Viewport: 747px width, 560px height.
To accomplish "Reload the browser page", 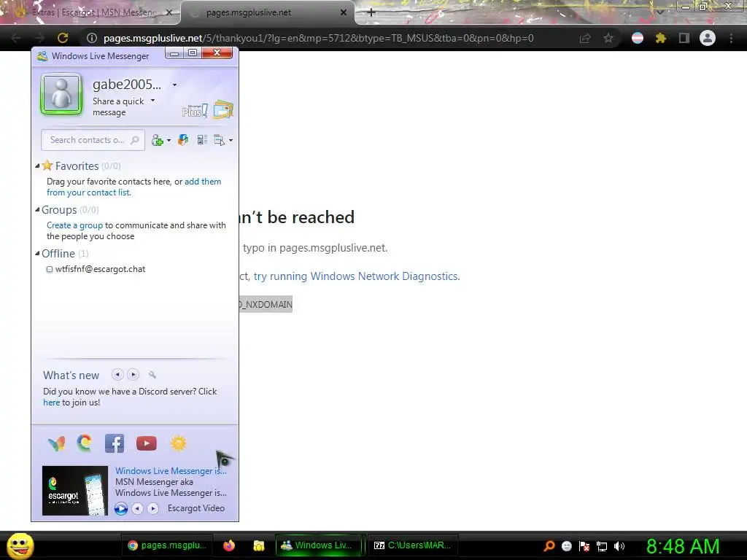I will (63, 38).
